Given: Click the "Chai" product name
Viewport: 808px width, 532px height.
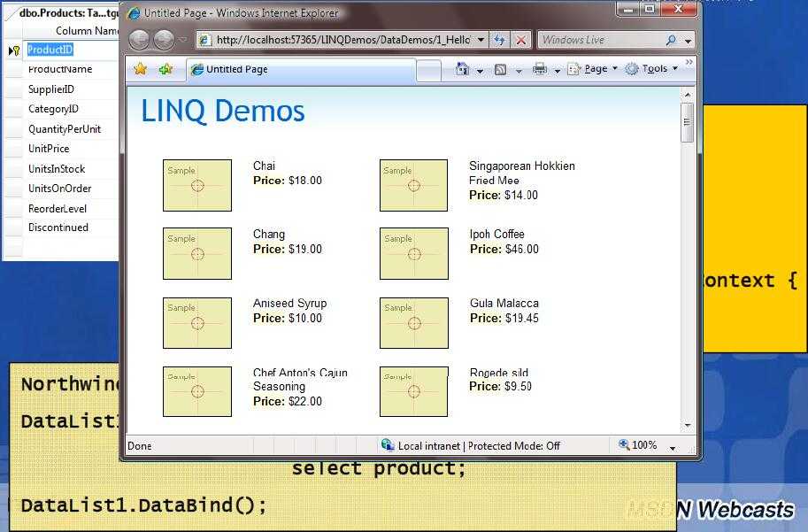Looking at the screenshot, I should [x=264, y=166].
